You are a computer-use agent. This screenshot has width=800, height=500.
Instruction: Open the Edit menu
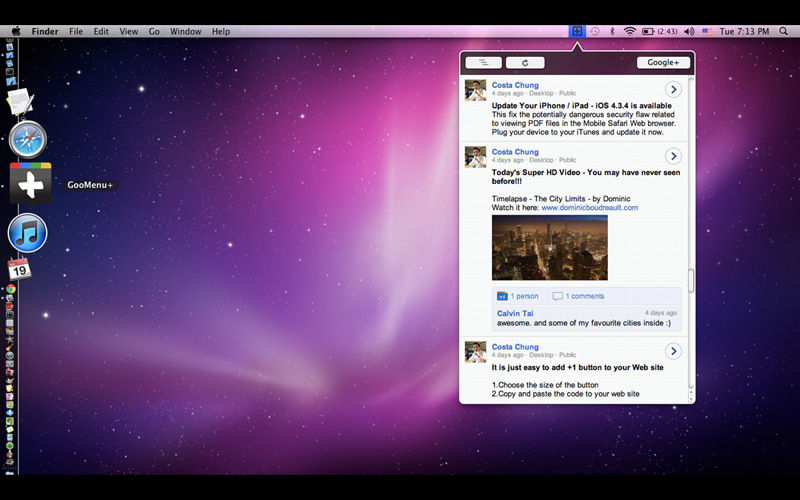coord(101,31)
